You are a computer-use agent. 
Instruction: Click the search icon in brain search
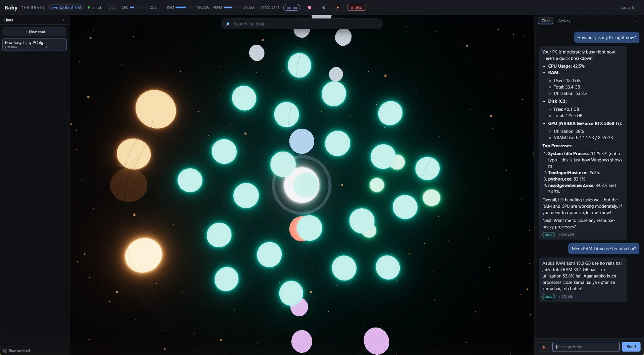pyautogui.click(x=228, y=24)
